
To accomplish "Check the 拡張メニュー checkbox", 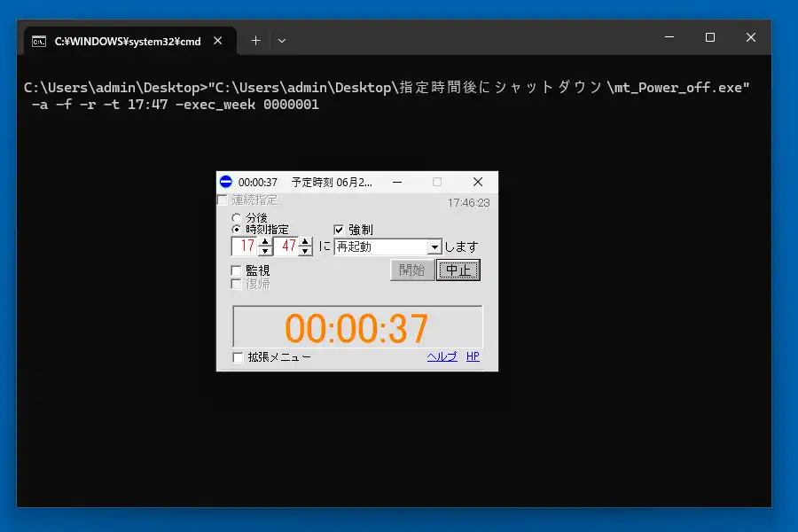I will [x=238, y=357].
